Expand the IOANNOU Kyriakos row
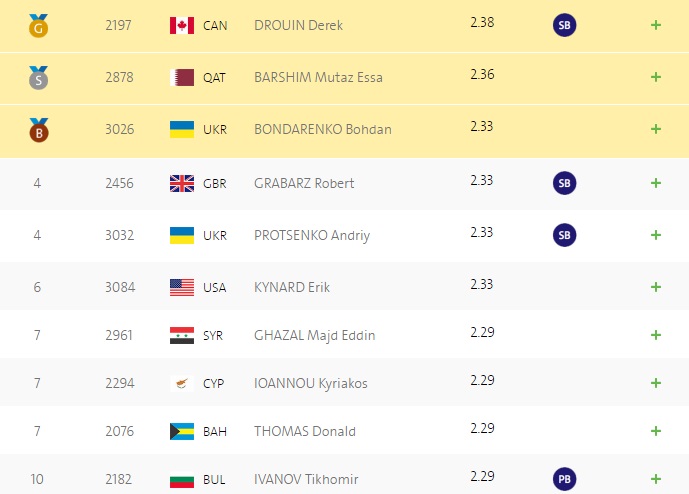689x494 pixels. coord(656,383)
